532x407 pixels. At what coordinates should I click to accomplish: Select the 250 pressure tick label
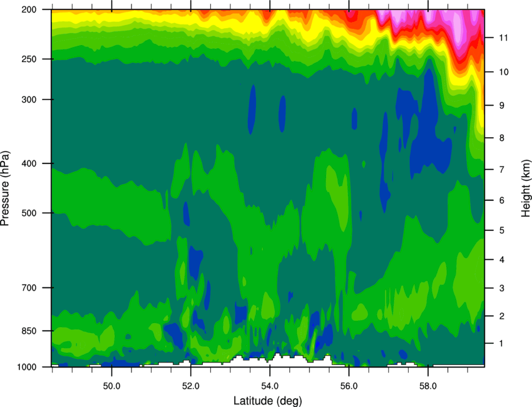(29, 59)
